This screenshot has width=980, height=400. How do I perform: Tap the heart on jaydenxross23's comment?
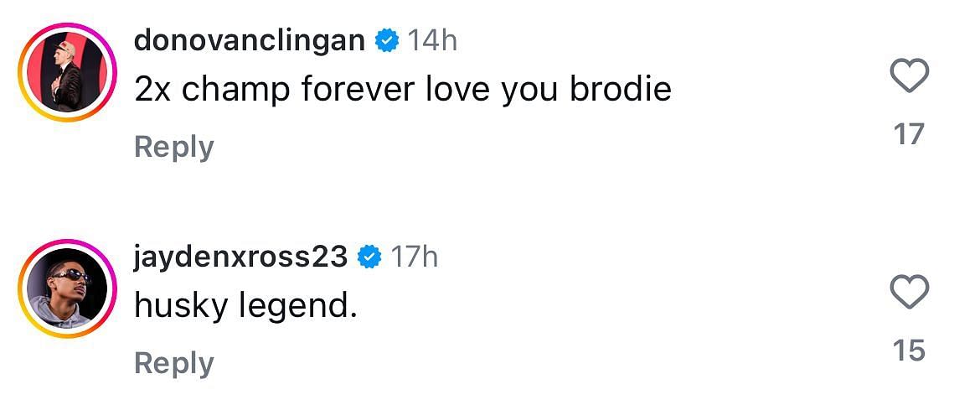(909, 293)
